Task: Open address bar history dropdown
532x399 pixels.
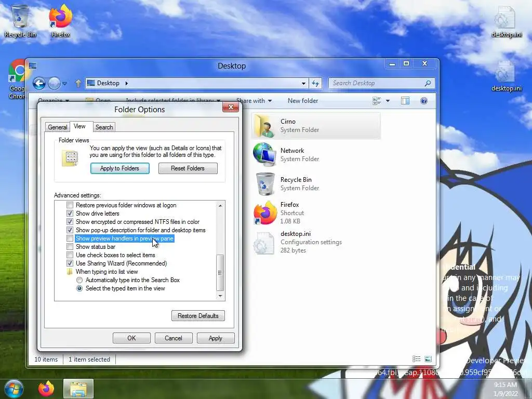Action: [303, 83]
